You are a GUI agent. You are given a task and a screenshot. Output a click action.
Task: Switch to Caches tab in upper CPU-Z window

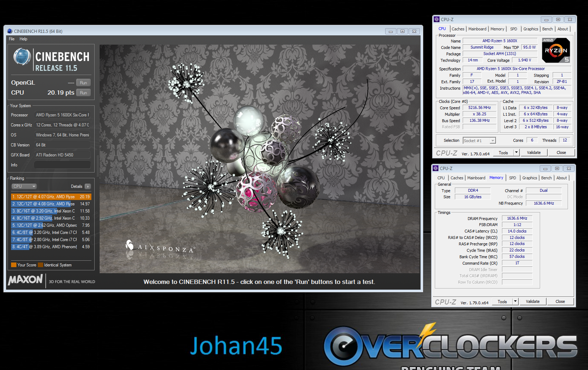[458, 29]
